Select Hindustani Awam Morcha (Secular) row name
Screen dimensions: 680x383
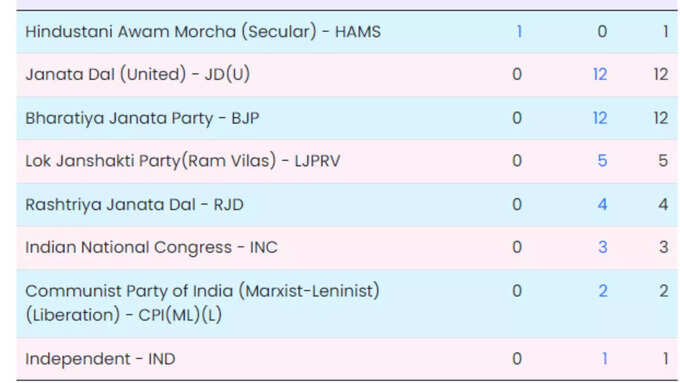point(203,32)
